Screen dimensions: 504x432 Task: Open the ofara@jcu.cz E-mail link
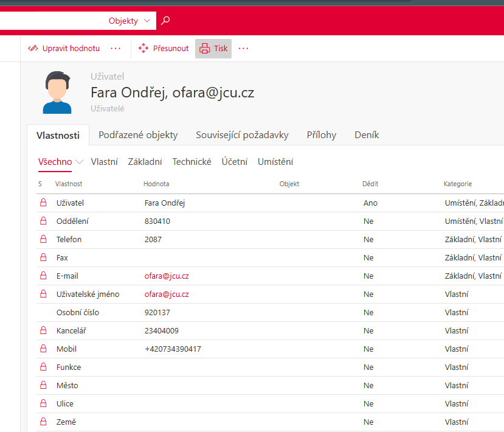[167, 276]
